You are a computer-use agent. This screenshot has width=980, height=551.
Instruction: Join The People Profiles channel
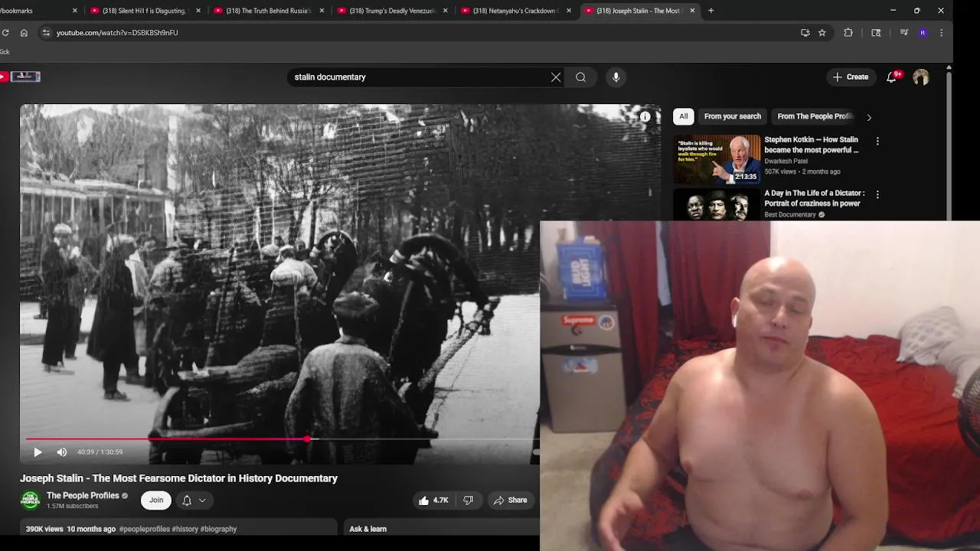tap(156, 500)
